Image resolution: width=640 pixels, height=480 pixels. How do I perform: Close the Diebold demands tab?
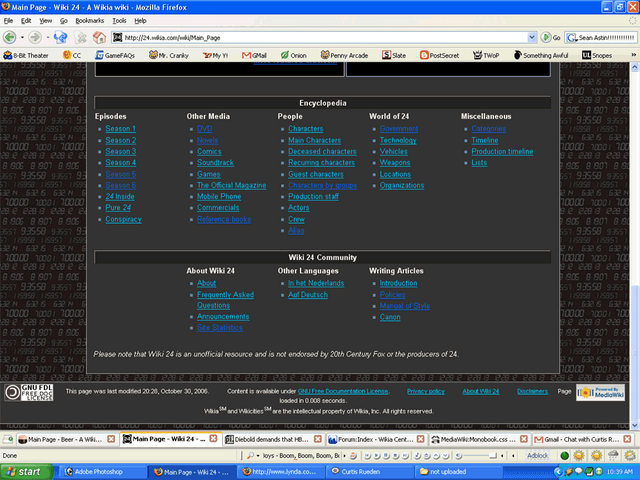pos(318,439)
